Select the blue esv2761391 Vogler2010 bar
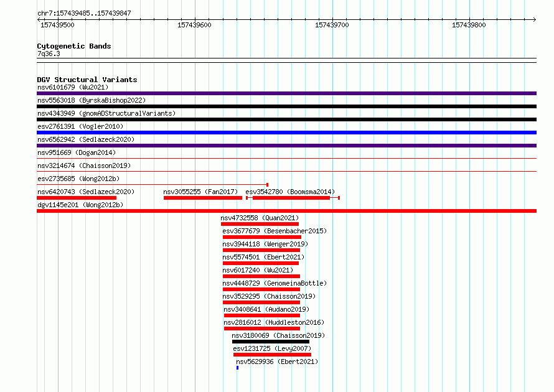The image size is (554, 392). pos(286,133)
